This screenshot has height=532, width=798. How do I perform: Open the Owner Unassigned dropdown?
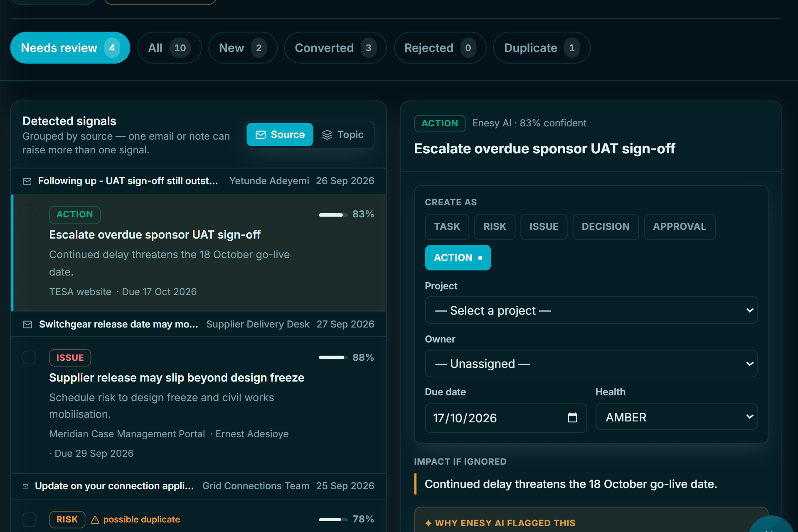pyautogui.click(x=591, y=364)
